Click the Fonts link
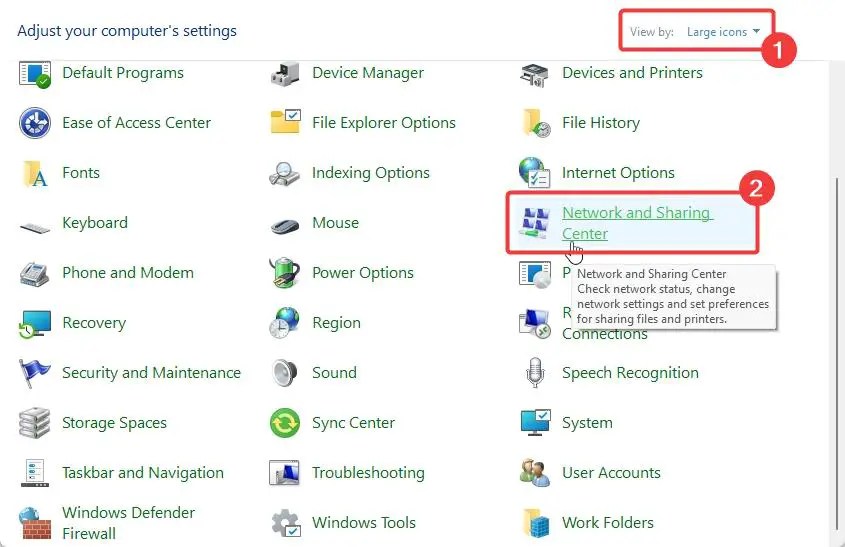845x547 pixels. point(81,172)
